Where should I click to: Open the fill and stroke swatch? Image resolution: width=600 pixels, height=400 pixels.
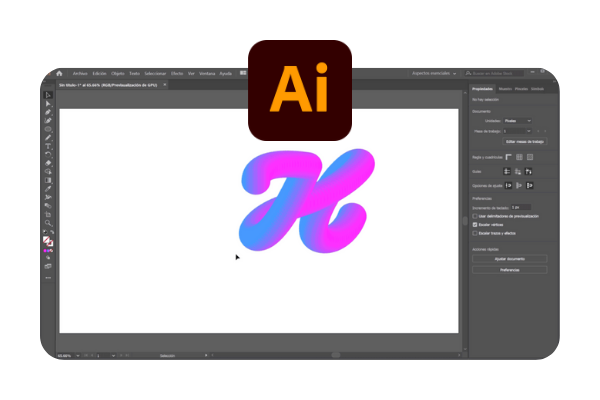[48, 241]
